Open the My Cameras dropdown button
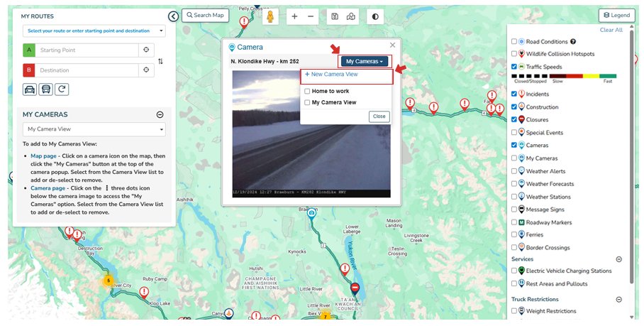The height and width of the screenshot is (326, 644). [x=365, y=62]
